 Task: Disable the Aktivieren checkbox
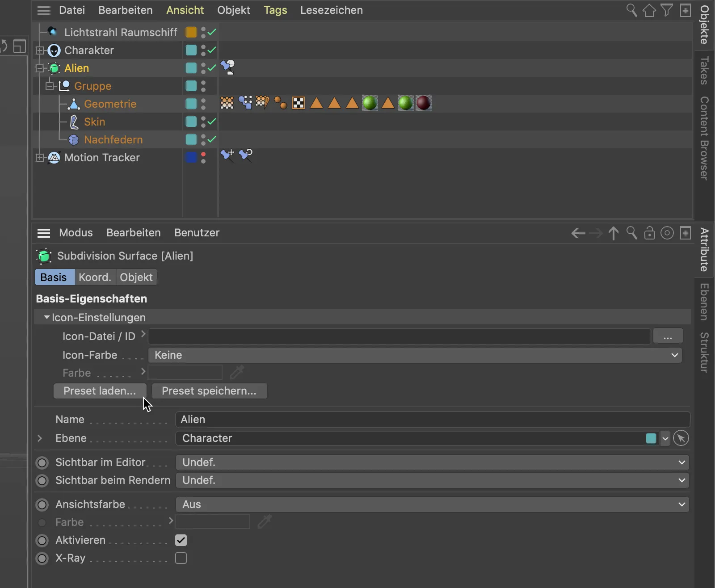tap(181, 540)
